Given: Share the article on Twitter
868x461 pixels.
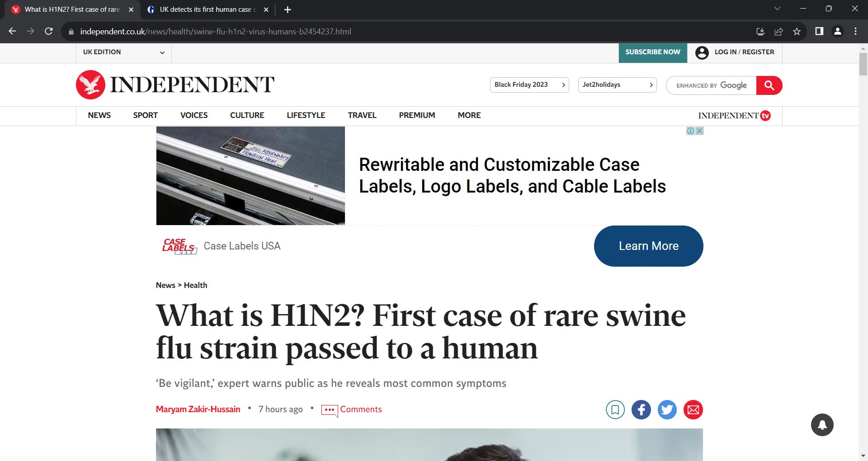Looking at the screenshot, I should [x=667, y=409].
